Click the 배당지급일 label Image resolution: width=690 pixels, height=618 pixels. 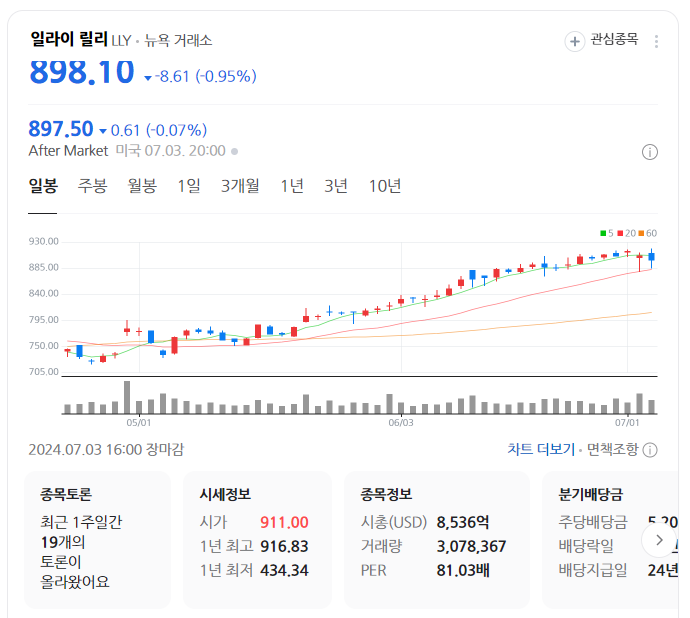593,570
